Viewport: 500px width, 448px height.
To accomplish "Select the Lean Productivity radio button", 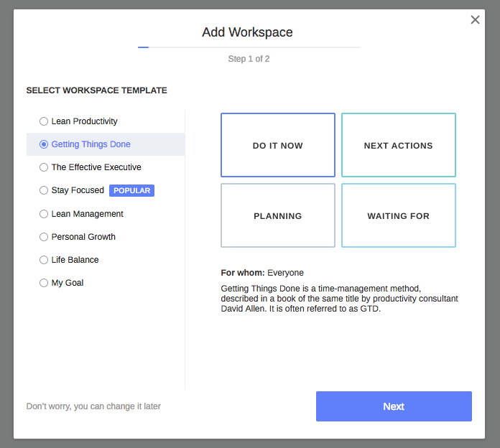I will point(44,121).
